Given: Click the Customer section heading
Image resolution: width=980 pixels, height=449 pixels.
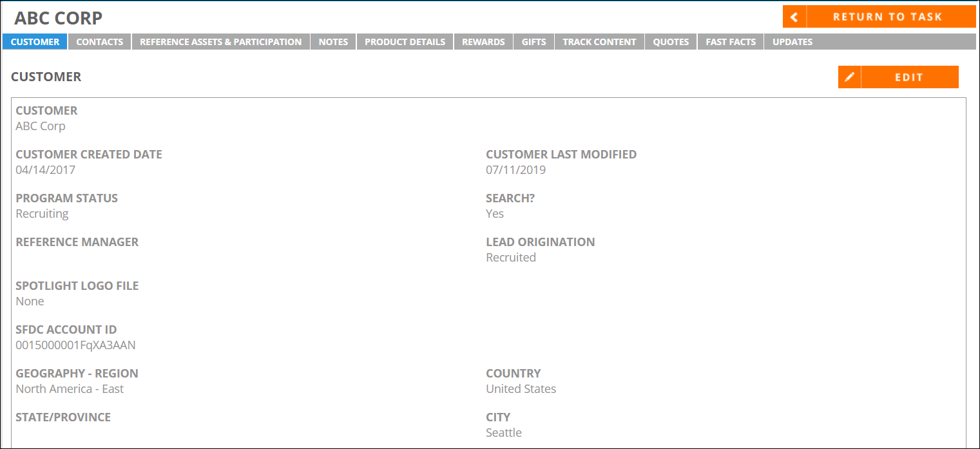Looking at the screenshot, I should coord(46,77).
